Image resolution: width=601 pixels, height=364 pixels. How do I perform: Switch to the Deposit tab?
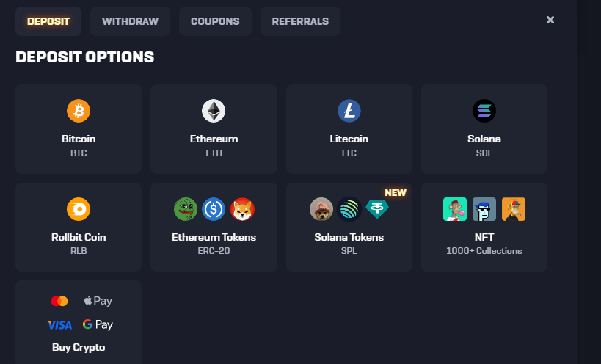[48, 21]
